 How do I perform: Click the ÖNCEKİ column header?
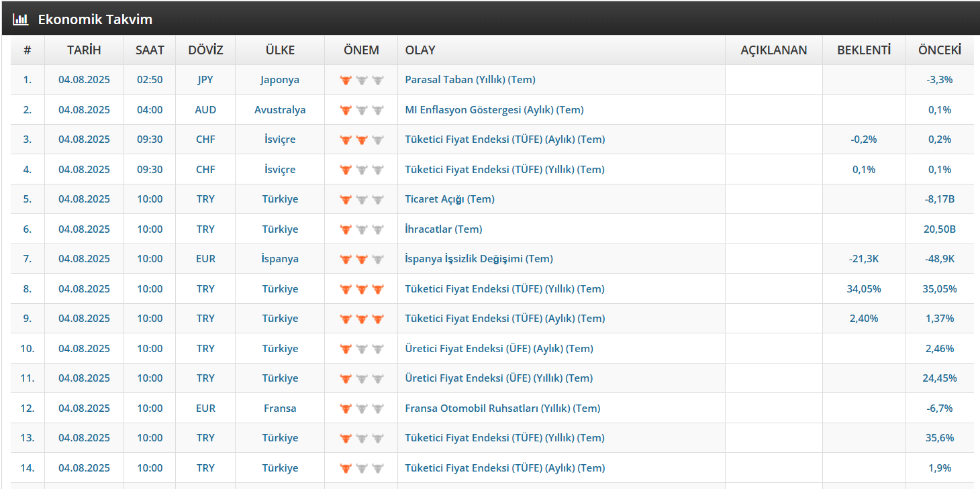pos(940,50)
